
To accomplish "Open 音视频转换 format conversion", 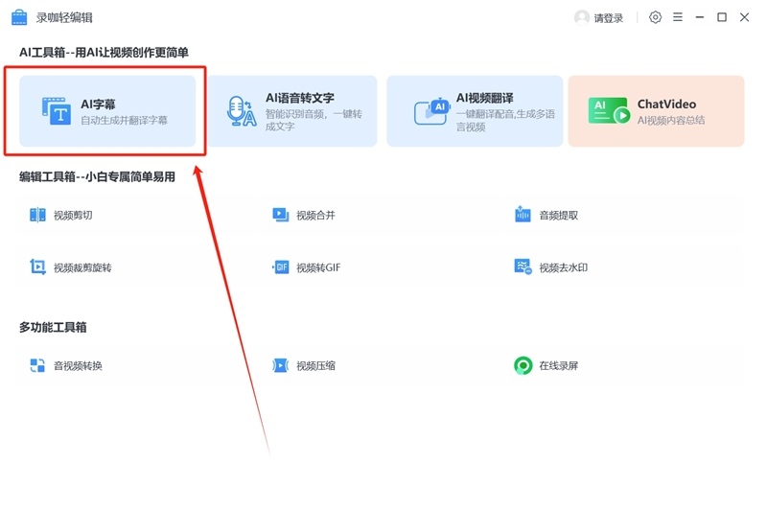I will (x=78, y=366).
